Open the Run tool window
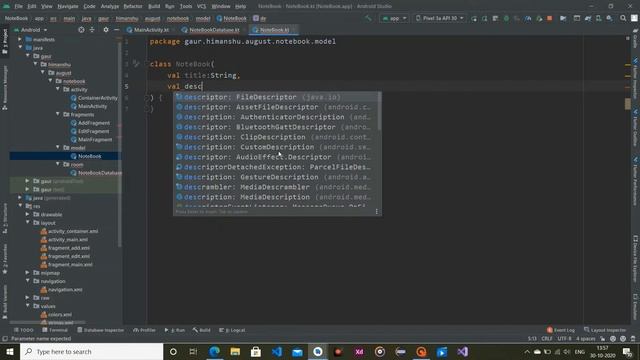This screenshot has width=640, height=360. tap(175, 330)
